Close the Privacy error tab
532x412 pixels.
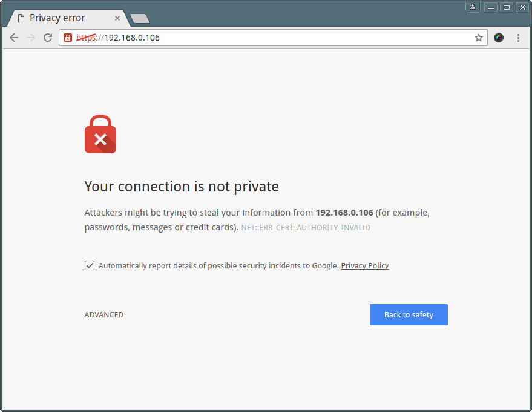click(117, 18)
